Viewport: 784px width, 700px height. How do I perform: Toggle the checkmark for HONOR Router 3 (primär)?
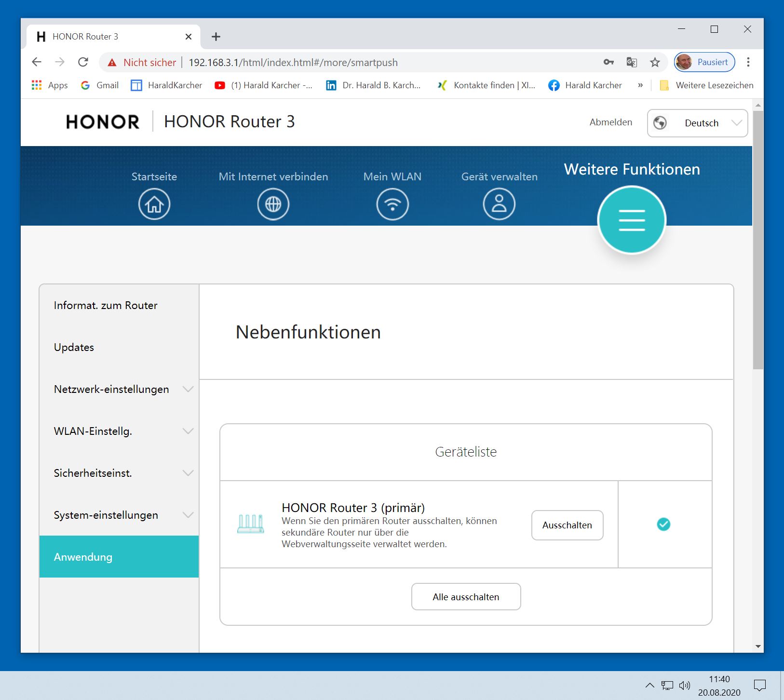click(x=663, y=524)
